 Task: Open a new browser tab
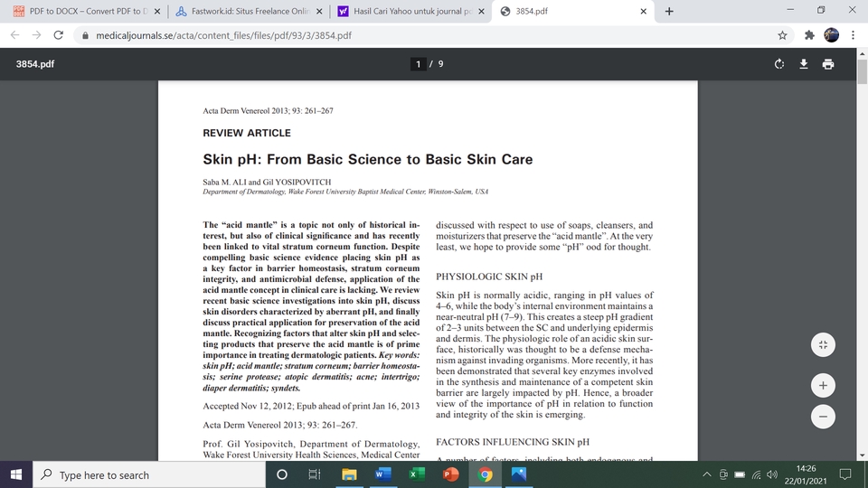pyautogui.click(x=669, y=11)
